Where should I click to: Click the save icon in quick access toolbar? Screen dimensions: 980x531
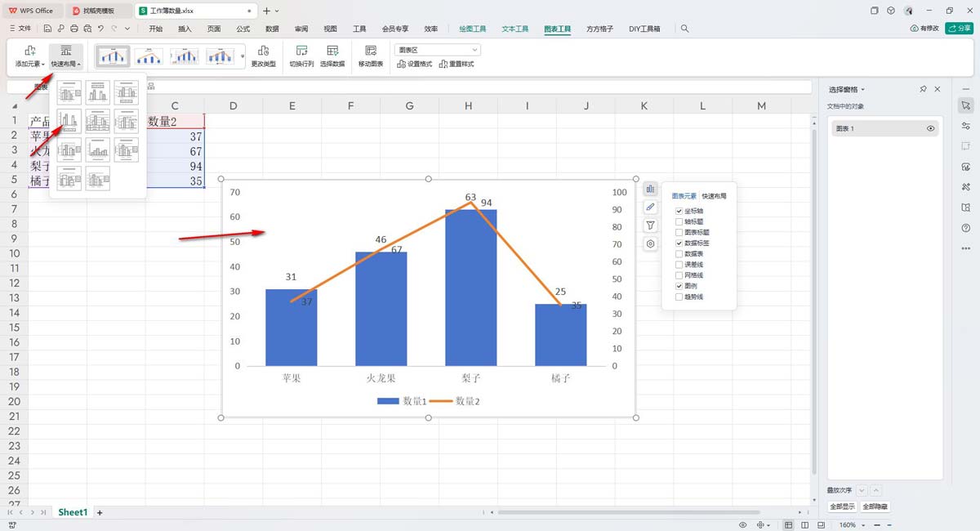click(49, 29)
